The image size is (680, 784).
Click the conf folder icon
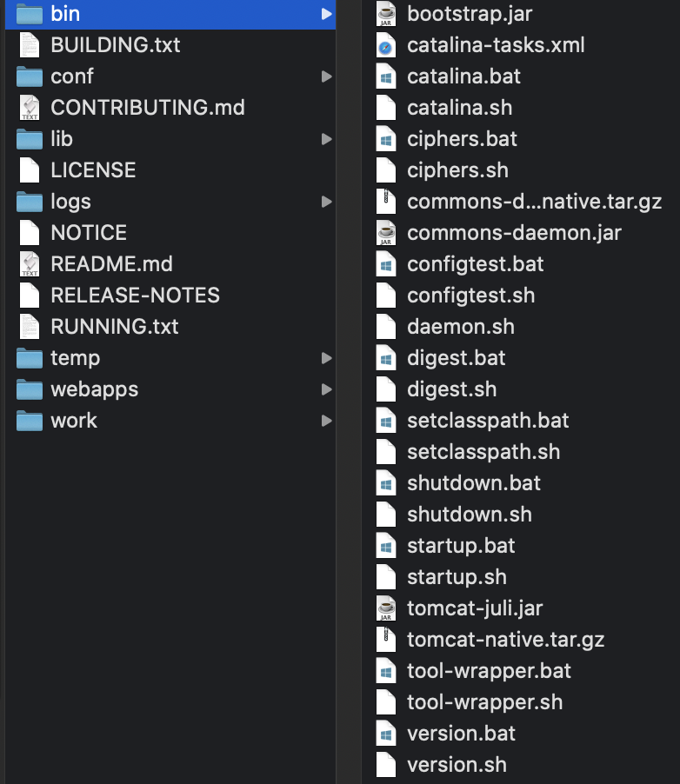30,76
